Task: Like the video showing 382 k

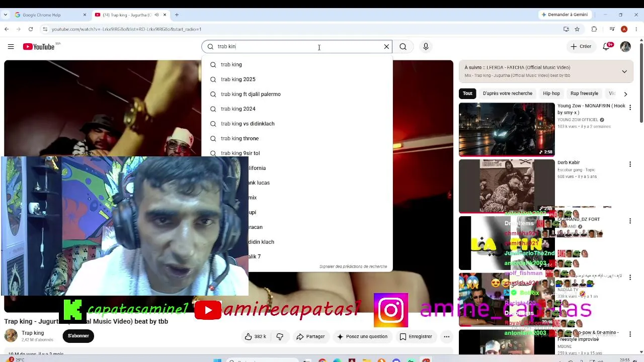Action: pos(256,336)
